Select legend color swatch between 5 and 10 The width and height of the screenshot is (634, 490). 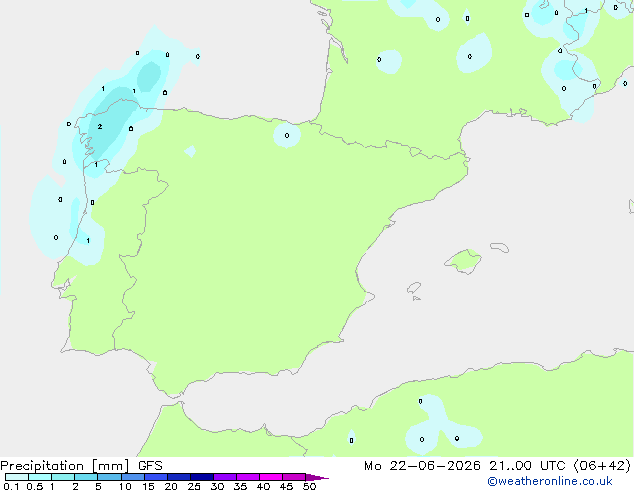tap(109, 477)
